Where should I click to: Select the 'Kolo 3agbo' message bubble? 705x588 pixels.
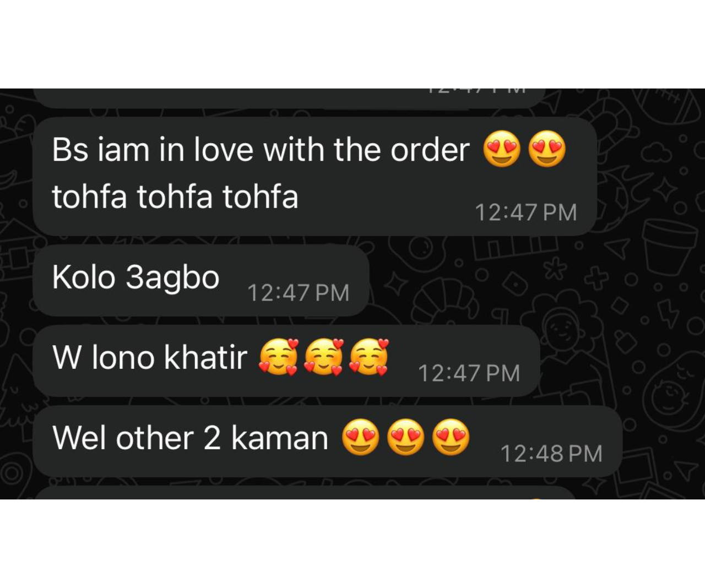[x=201, y=280]
